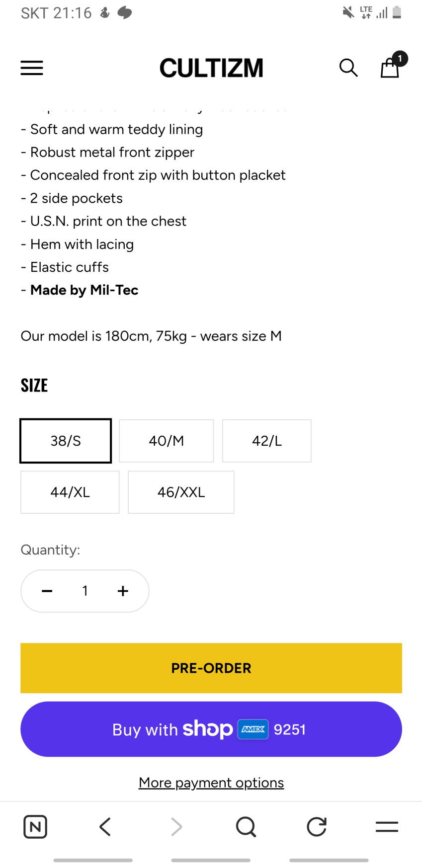Choose the 40/M size option
The width and height of the screenshot is (422, 868).
click(x=167, y=441)
